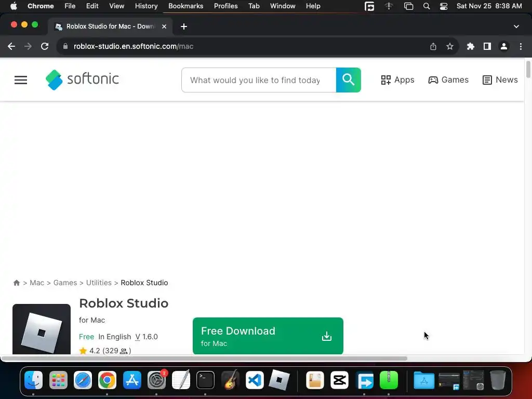Click the page's horizontal scrollbar

pyautogui.click(x=204, y=358)
